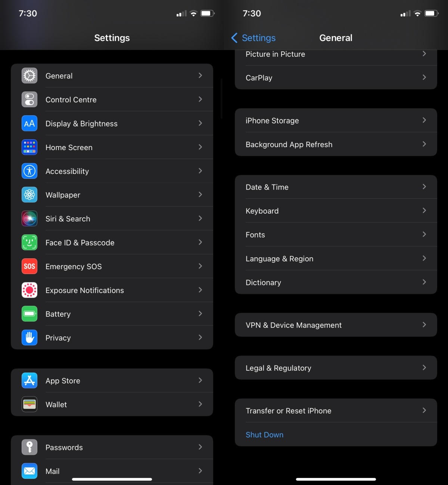Open Language & Region
The width and height of the screenshot is (448, 485).
tap(336, 258)
